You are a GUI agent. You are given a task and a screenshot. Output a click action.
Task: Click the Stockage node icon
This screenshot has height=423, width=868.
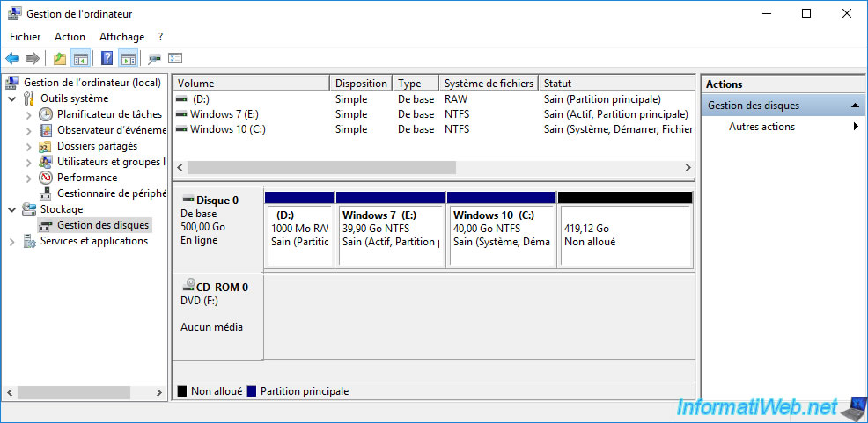coord(29,209)
